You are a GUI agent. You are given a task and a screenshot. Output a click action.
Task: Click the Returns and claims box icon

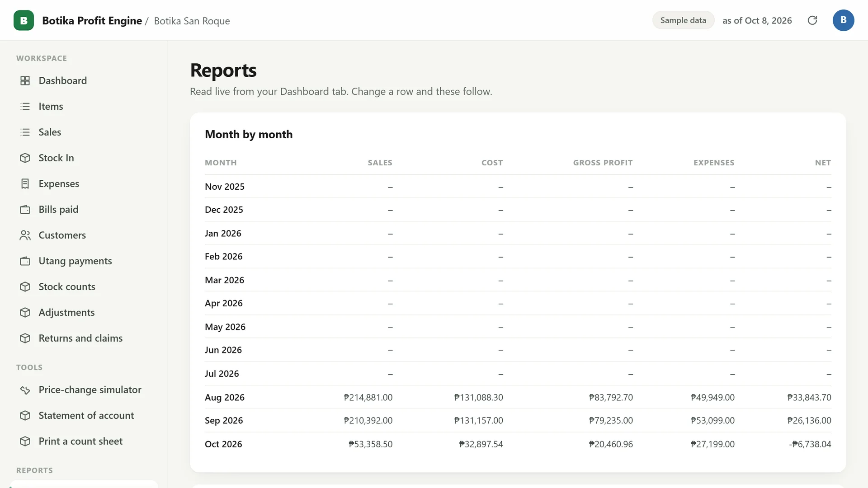(25, 338)
